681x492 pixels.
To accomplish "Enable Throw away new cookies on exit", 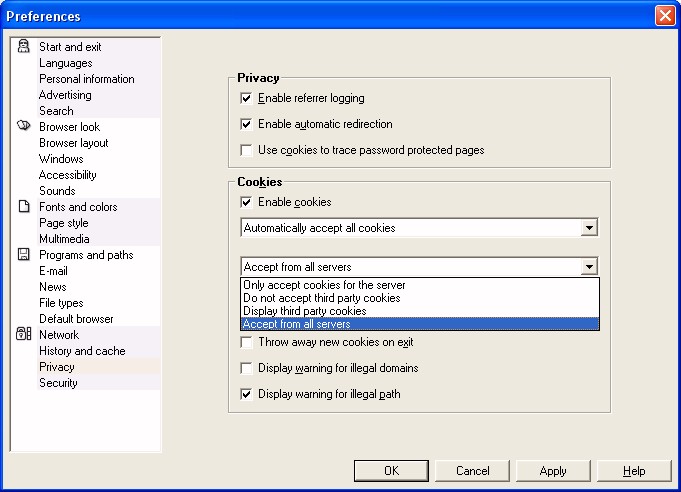I will click(x=247, y=342).
